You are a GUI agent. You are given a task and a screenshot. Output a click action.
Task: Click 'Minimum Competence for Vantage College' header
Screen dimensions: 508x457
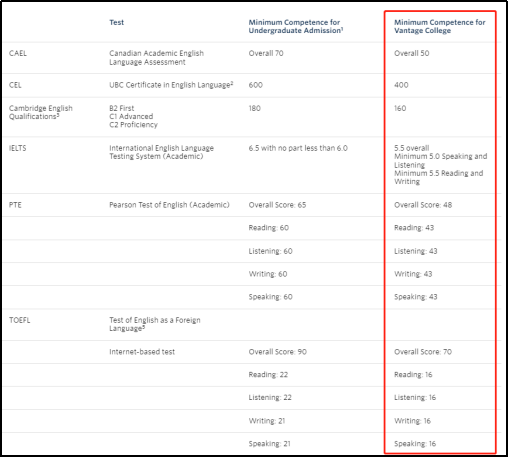pyautogui.click(x=440, y=26)
